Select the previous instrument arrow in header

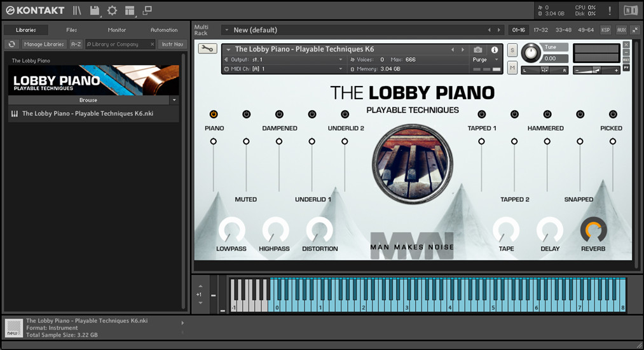[453, 50]
